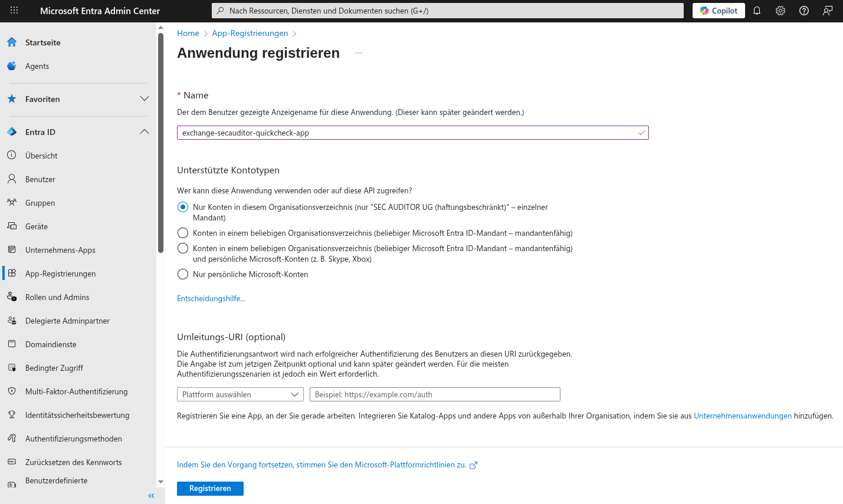The width and height of the screenshot is (843, 504).
Task: Select Nur Konten in diesem Organisationsverzeichnis radio
Action: [x=183, y=207]
